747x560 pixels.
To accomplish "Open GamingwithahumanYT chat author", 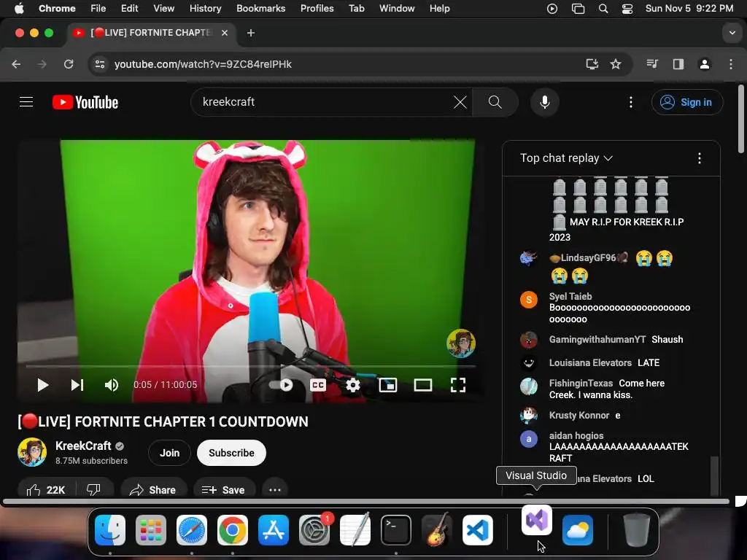I will click(x=597, y=340).
